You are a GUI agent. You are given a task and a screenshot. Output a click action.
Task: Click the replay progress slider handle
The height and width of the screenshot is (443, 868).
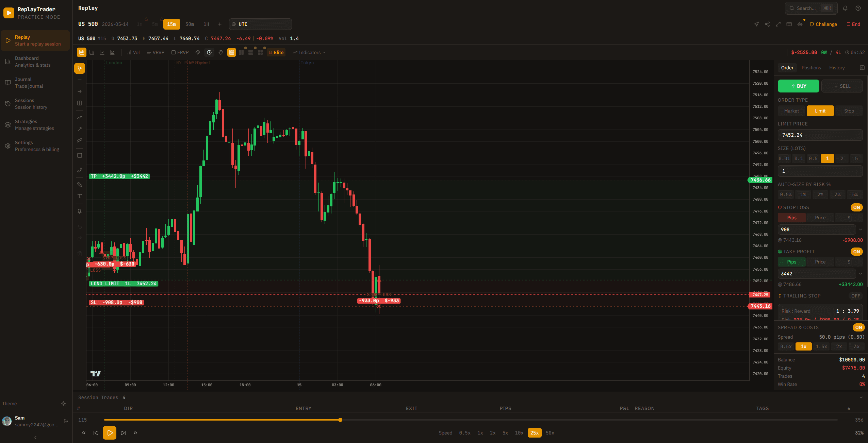(x=340, y=420)
